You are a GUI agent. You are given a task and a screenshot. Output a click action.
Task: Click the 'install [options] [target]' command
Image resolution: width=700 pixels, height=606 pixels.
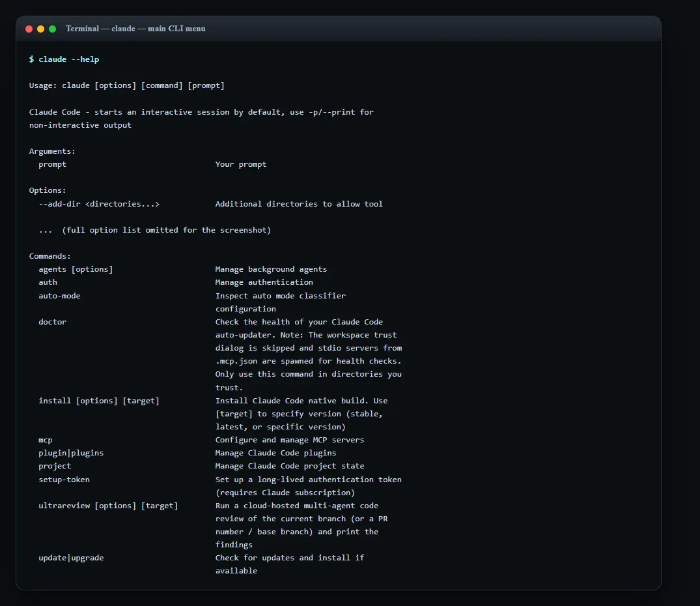point(99,401)
